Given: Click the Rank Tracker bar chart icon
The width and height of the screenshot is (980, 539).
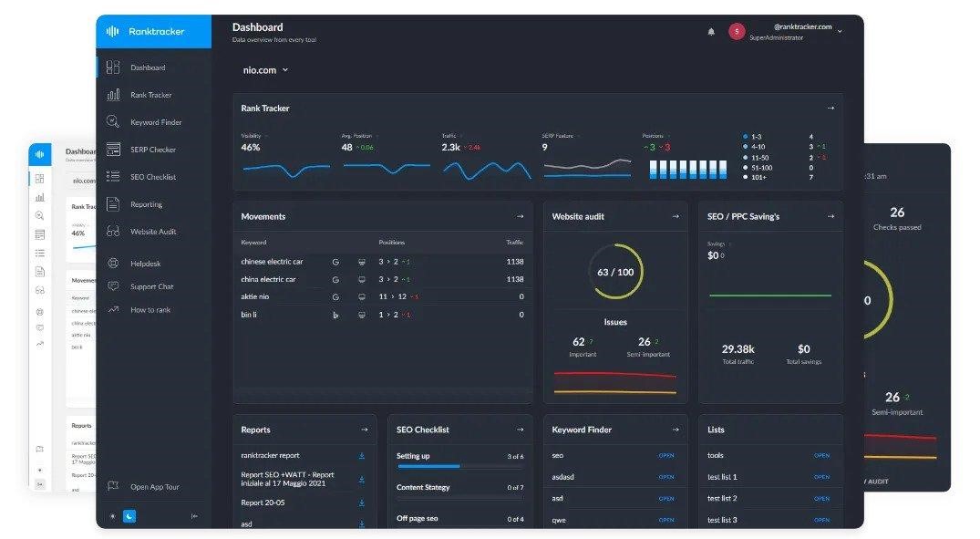Looking at the screenshot, I should point(113,95).
